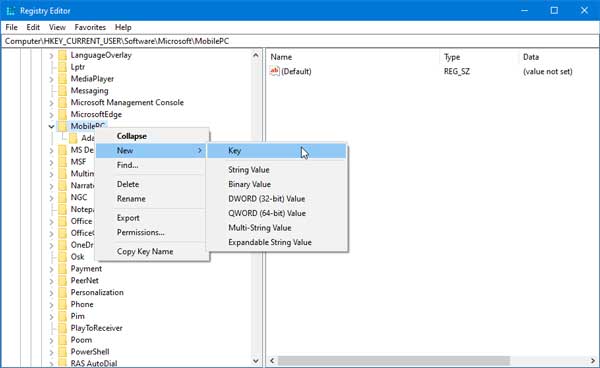The width and height of the screenshot is (600, 368).
Task: Collapse the MobilePC tree node chevron
Action: [x=51, y=126]
